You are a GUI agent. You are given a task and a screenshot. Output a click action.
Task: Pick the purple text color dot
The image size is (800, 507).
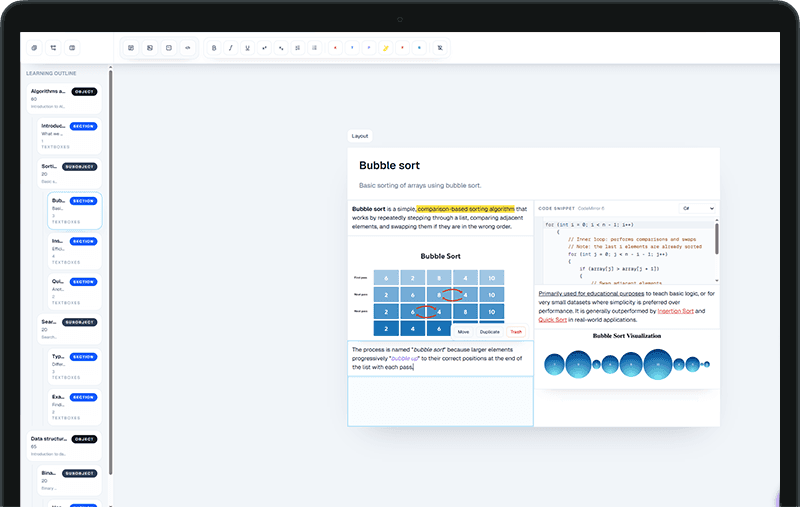[x=369, y=48]
